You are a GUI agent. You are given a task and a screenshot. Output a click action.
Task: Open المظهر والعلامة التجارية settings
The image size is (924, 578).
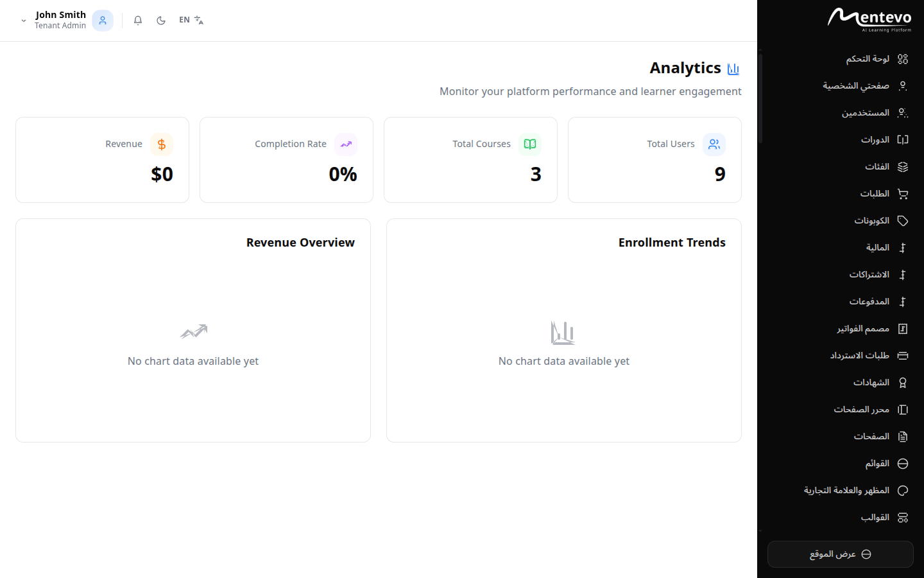coord(847,490)
